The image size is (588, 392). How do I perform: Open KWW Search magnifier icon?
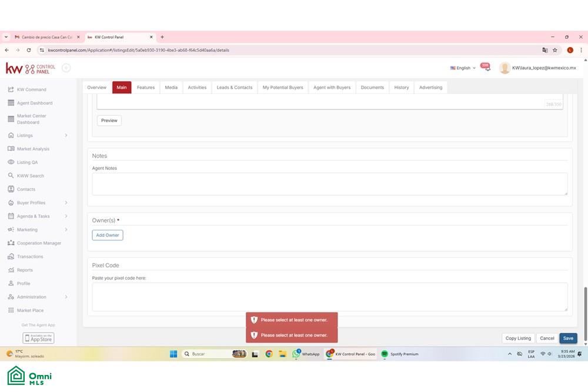[11, 176]
